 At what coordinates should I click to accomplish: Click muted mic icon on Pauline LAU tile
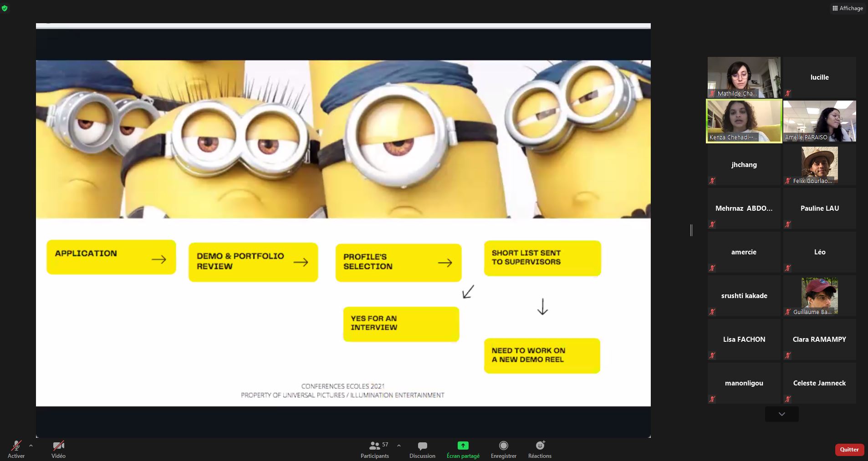tap(788, 224)
